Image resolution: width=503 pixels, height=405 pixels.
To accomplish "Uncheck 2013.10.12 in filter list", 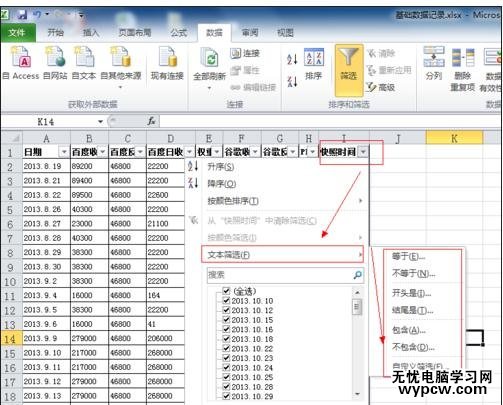I will pos(227,310).
